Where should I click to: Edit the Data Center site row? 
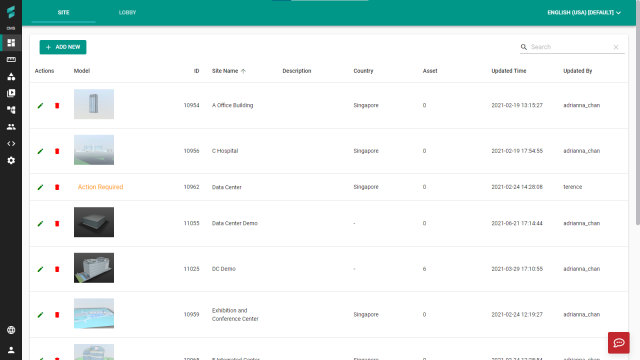click(x=40, y=187)
